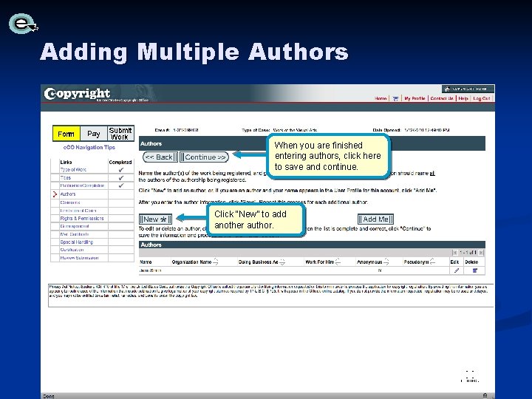
Task: Select the Jane Smith author name cell
Action: 151,270
